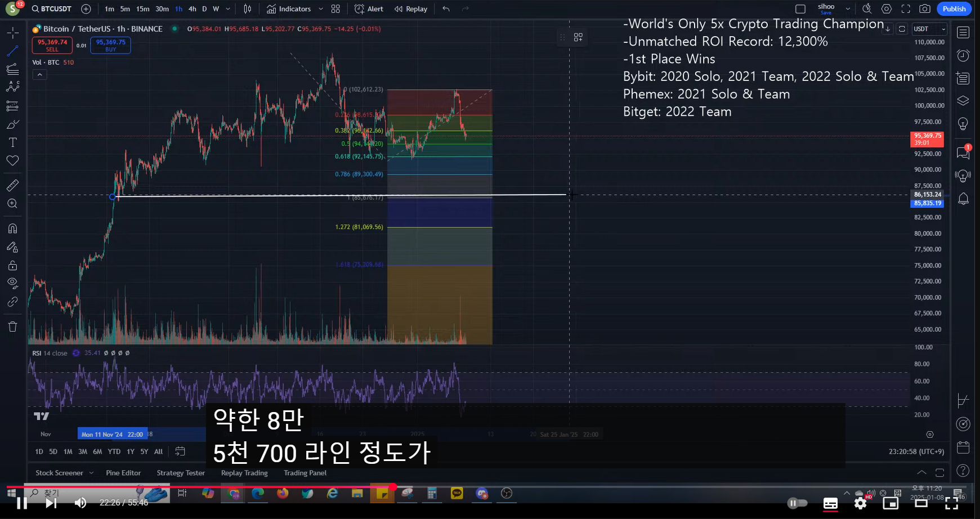Open the Icons (heart) tool group

click(12, 161)
